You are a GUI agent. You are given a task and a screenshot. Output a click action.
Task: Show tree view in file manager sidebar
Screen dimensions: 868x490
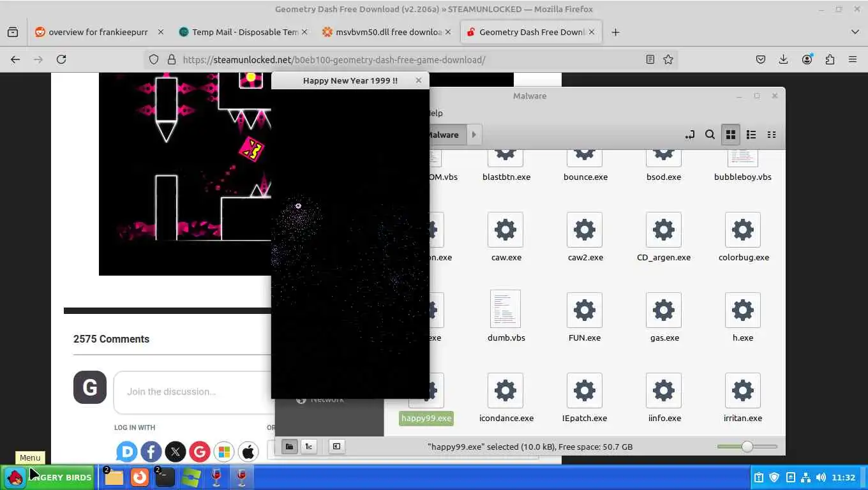(x=309, y=447)
